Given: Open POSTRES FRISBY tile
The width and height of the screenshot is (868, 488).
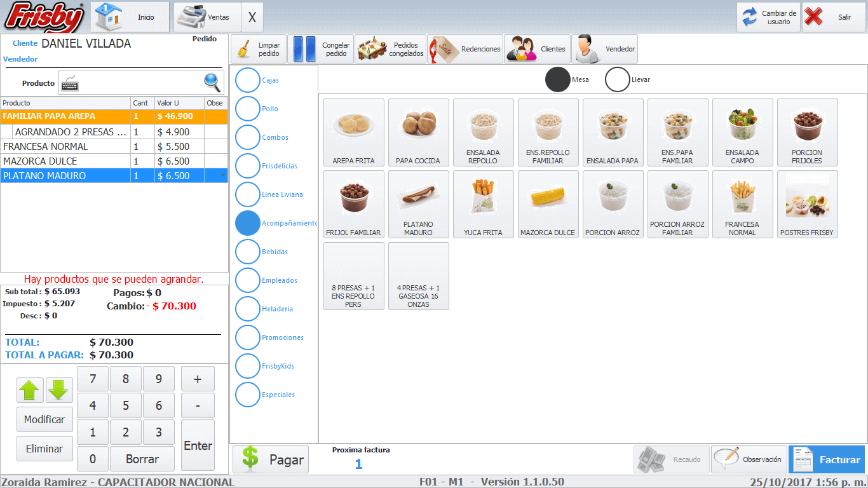Looking at the screenshot, I should point(808,204).
